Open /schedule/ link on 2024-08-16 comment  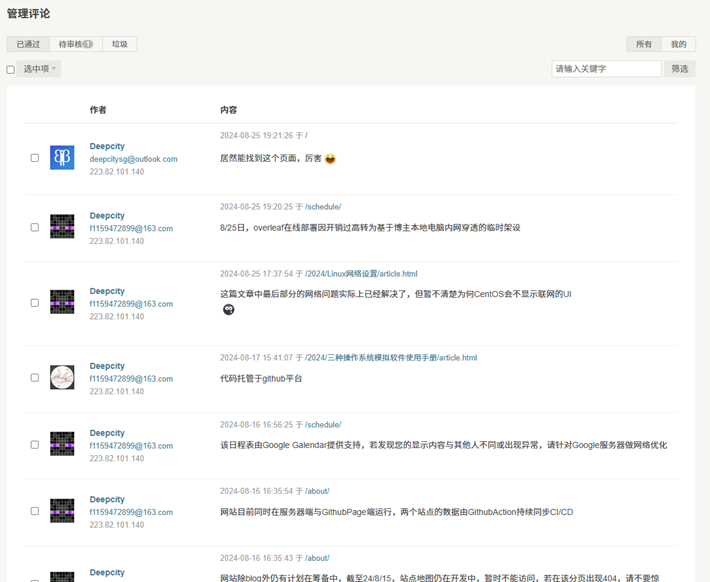click(323, 424)
